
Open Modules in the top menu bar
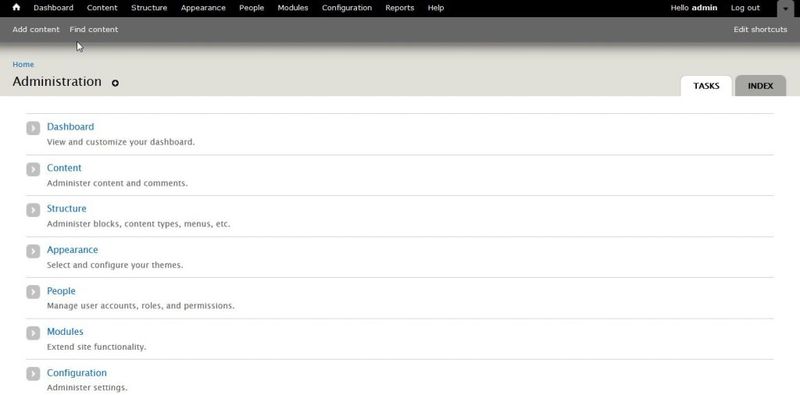[x=293, y=8]
